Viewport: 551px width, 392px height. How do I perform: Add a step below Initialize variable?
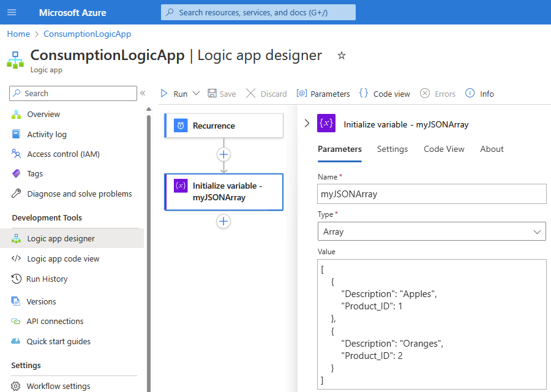(223, 222)
